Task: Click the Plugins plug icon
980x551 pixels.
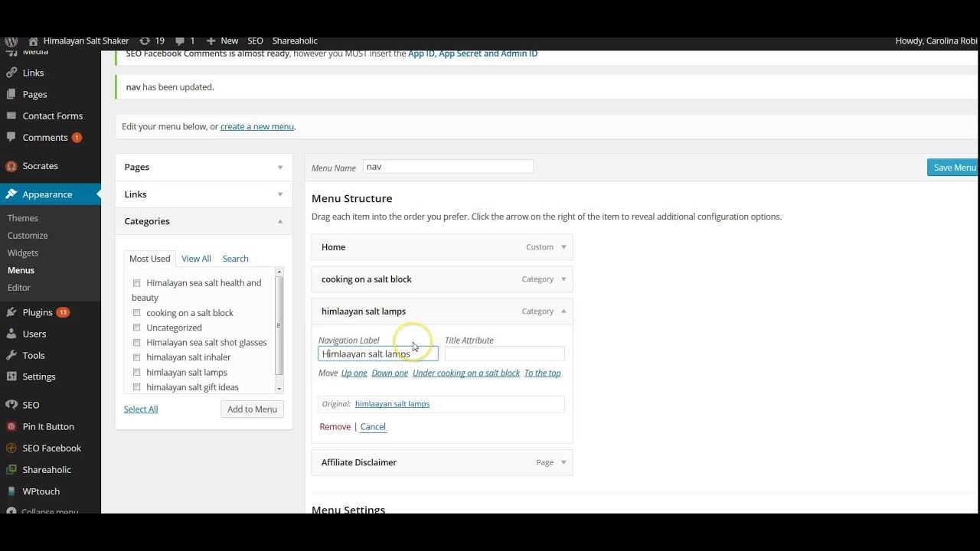Action: point(11,312)
